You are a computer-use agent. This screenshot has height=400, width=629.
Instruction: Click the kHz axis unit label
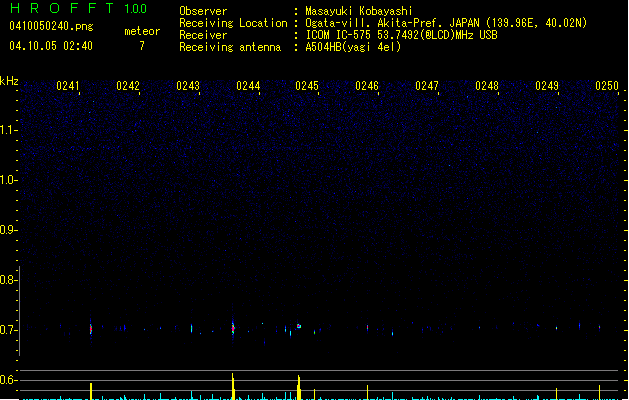point(9,81)
